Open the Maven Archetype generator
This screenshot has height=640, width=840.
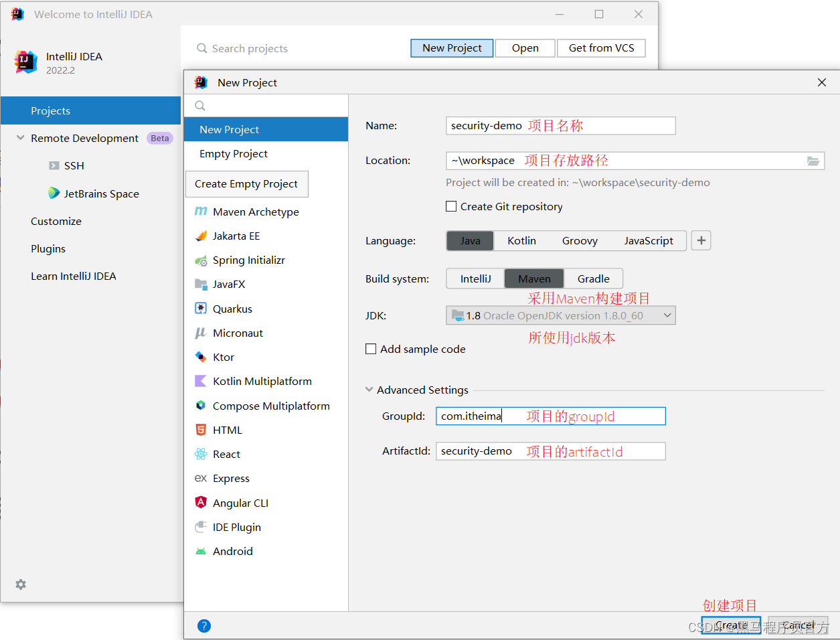252,212
